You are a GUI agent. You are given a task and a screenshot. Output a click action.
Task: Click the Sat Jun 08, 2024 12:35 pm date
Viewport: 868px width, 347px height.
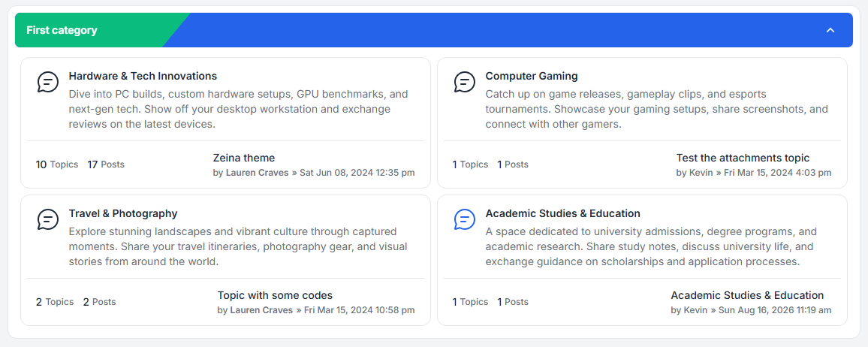[357, 173]
